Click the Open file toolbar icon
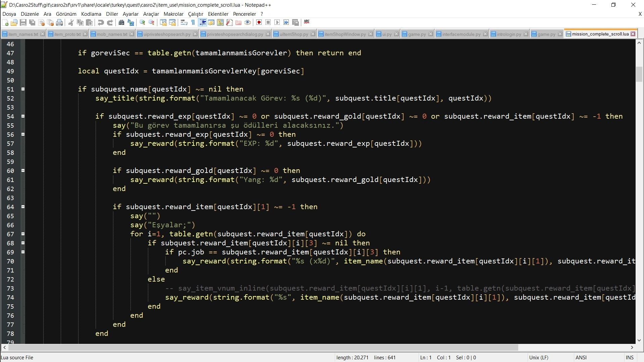Image resolution: width=644 pixels, height=362 pixels. point(14,22)
